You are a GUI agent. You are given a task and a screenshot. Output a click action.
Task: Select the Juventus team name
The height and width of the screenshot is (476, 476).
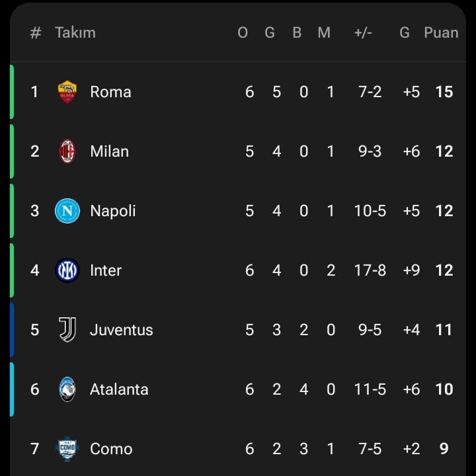(x=121, y=330)
